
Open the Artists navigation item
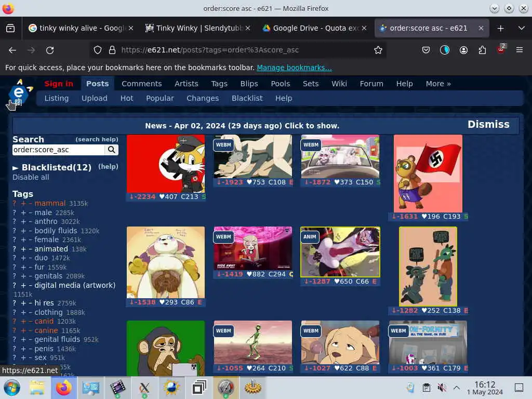pos(187,84)
